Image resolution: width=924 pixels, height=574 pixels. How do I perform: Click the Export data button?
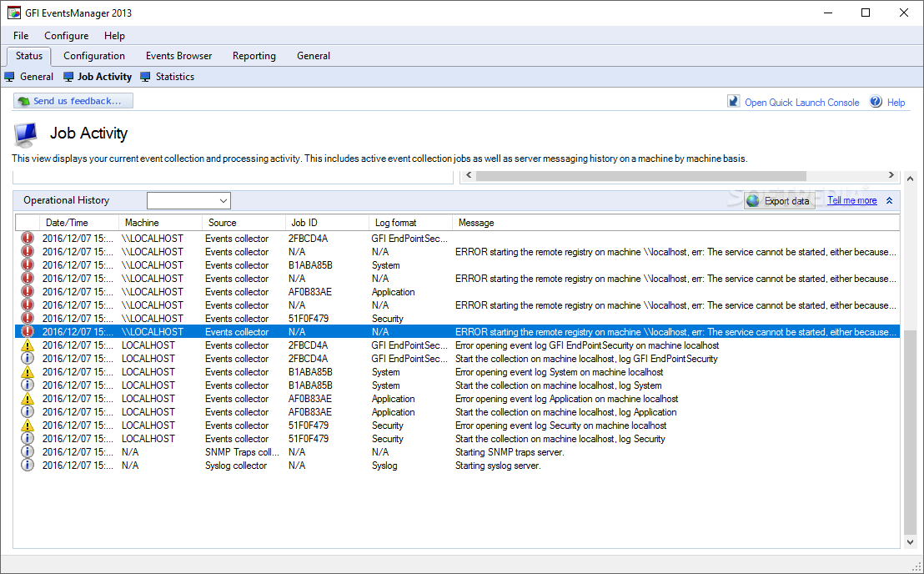(x=780, y=201)
